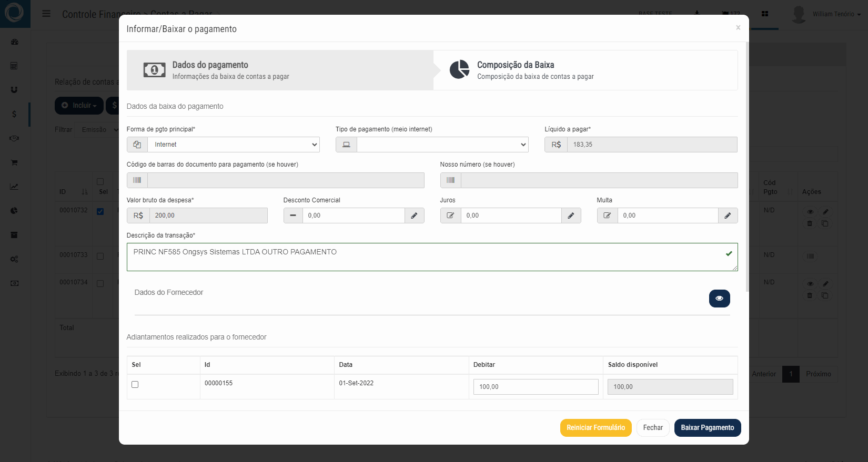Image resolution: width=868 pixels, height=462 pixels.
Task: Click the barcode icon beside Código de barras
Action: [137, 180]
